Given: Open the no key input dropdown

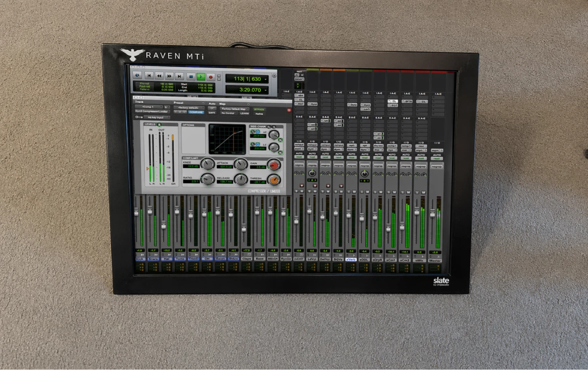Looking at the screenshot, I should click(x=157, y=117).
